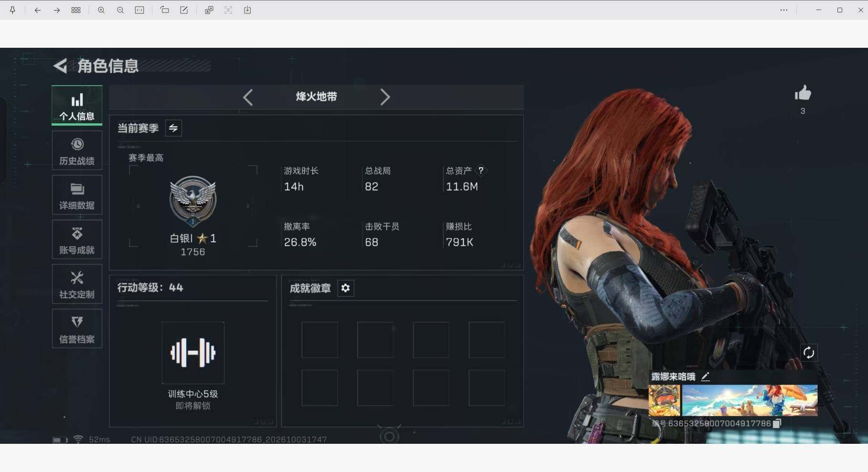Click the Wi-Fi signal icon in status bar

pyautogui.click(x=78, y=440)
